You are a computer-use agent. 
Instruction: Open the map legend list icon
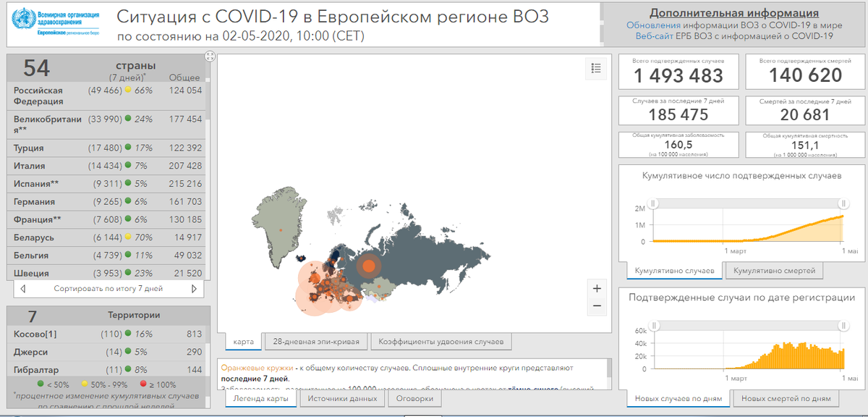[x=596, y=67]
